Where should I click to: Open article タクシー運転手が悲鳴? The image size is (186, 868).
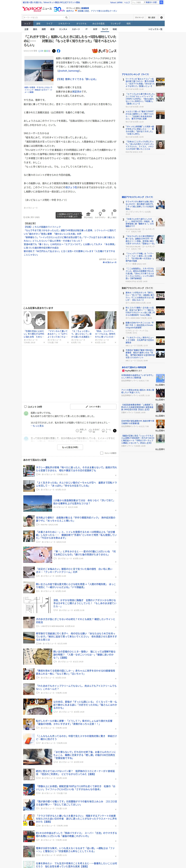[76, 469]
